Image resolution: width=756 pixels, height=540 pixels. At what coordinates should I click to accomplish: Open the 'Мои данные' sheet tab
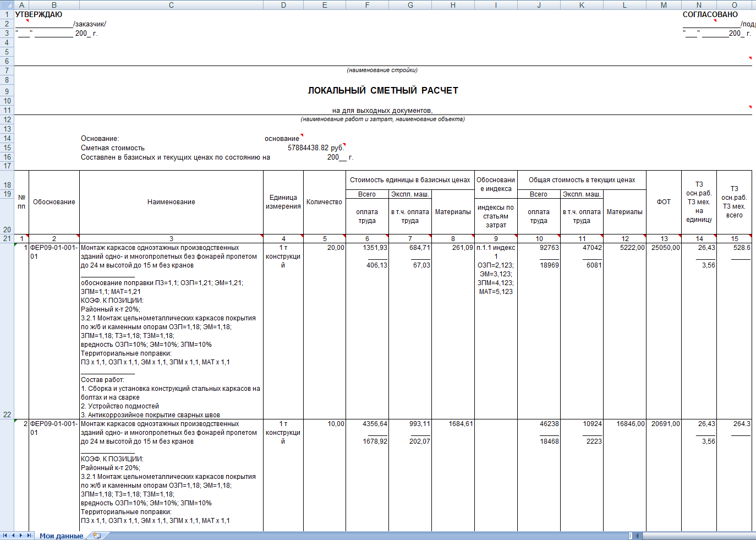pos(61,536)
